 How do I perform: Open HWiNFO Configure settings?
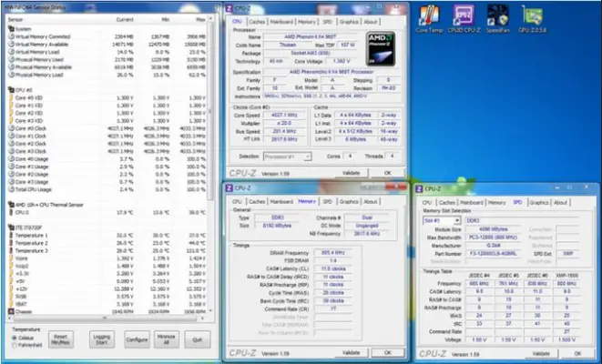coord(137,339)
